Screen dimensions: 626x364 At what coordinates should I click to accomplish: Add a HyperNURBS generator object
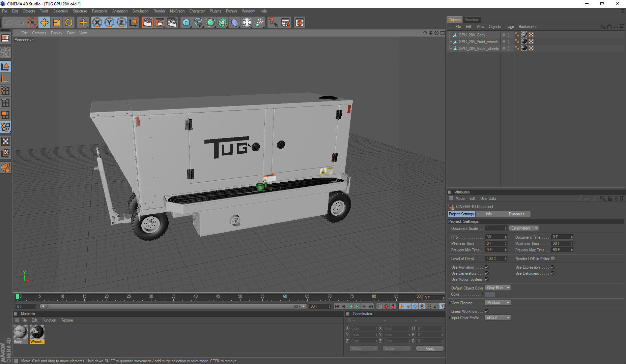[x=210, y=23]
